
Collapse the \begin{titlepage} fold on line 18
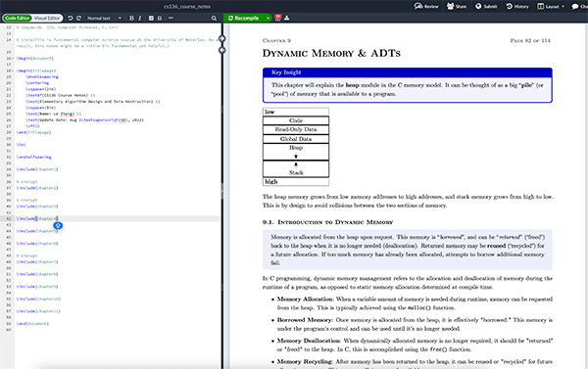(13, 70)
